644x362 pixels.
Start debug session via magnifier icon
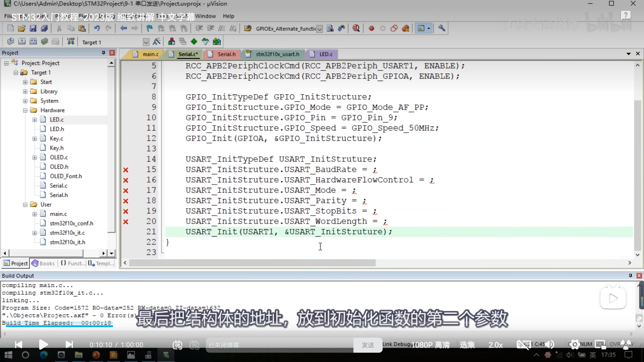356,28
